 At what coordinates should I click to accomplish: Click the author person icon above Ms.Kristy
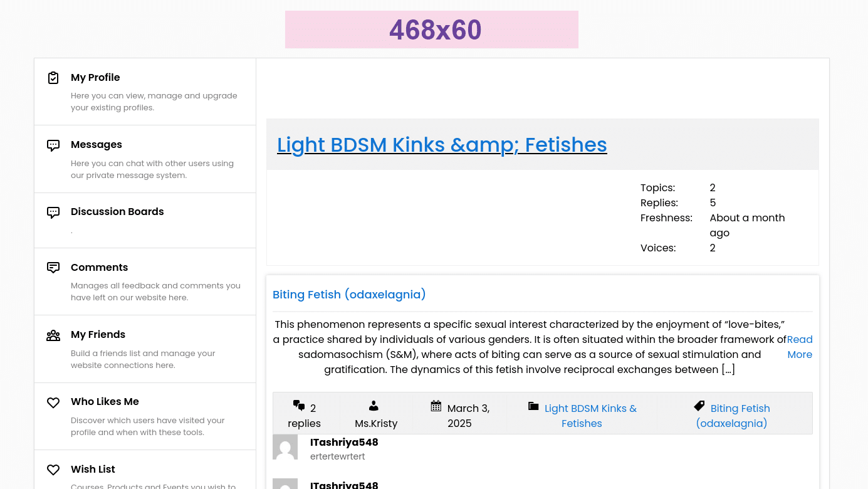374,406
